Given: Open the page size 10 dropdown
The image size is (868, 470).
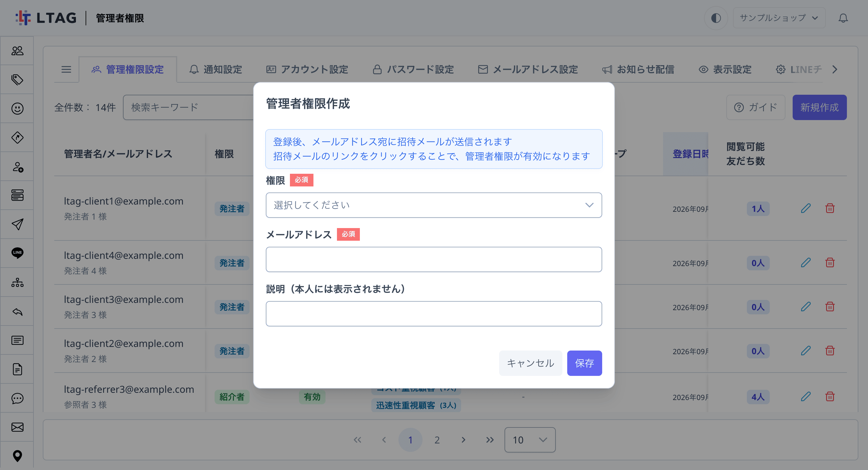Looking at the screenshot, I should [x=530, y=440].
